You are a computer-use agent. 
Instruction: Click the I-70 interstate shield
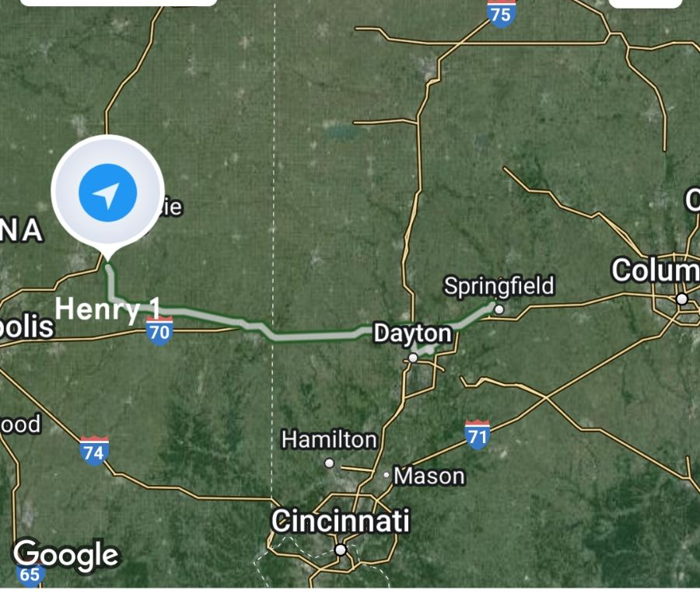click(x=159, y=330)
